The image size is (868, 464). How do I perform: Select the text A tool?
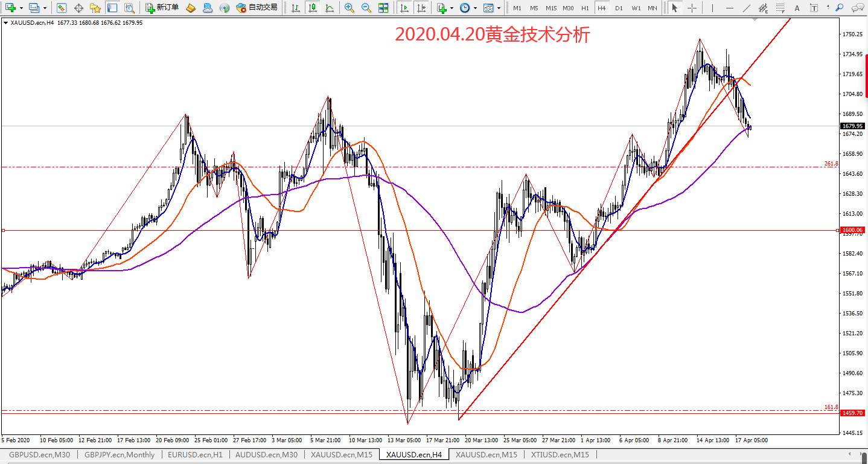pyautogui.click(x=797, y=8)
